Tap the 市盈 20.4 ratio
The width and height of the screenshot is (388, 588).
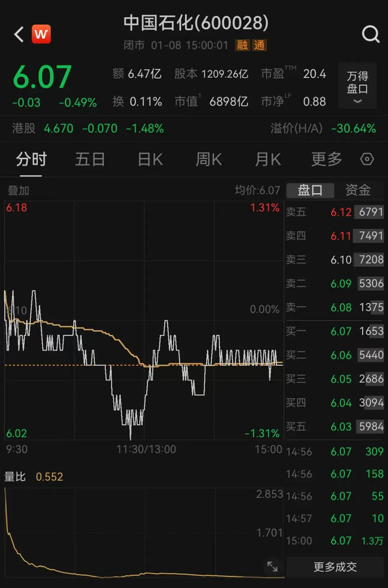293,73
